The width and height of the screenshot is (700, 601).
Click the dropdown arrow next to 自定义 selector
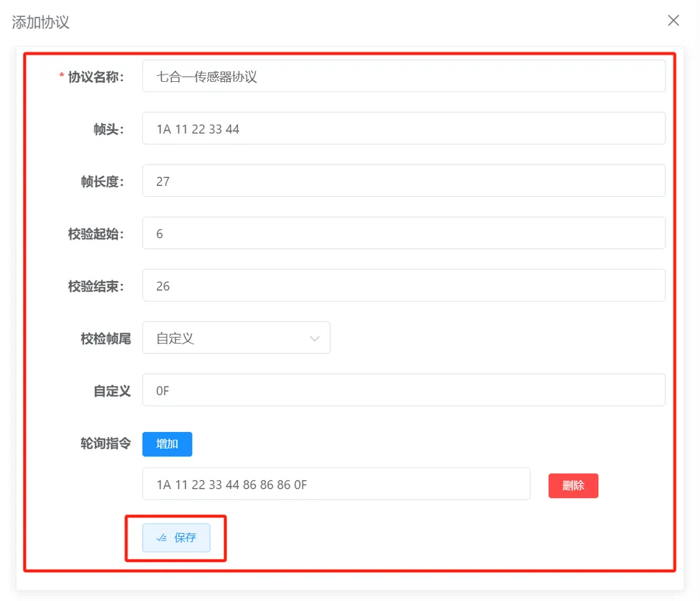click(x=316, y=337)
